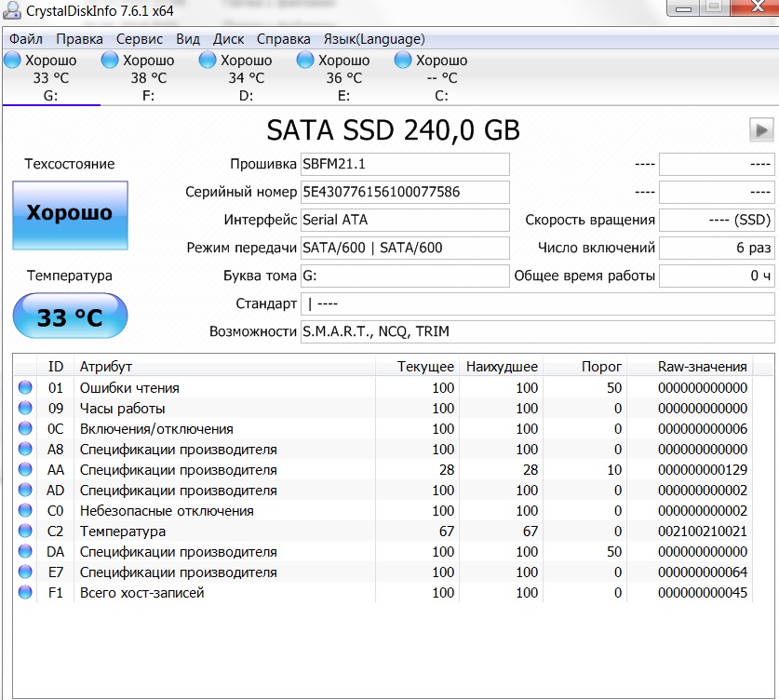Click the ID column header
779x700 pixels.
[x=55, y=367]
